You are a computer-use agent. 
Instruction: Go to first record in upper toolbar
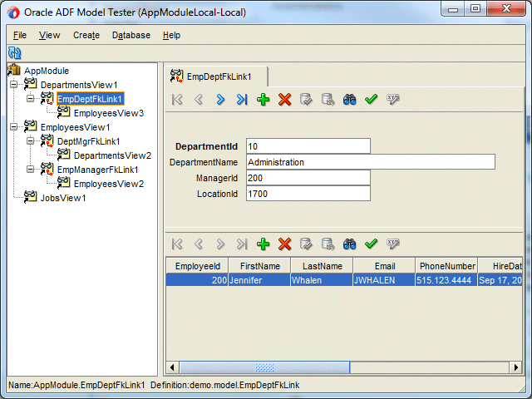pyautogui.click(x=177, y=100)
